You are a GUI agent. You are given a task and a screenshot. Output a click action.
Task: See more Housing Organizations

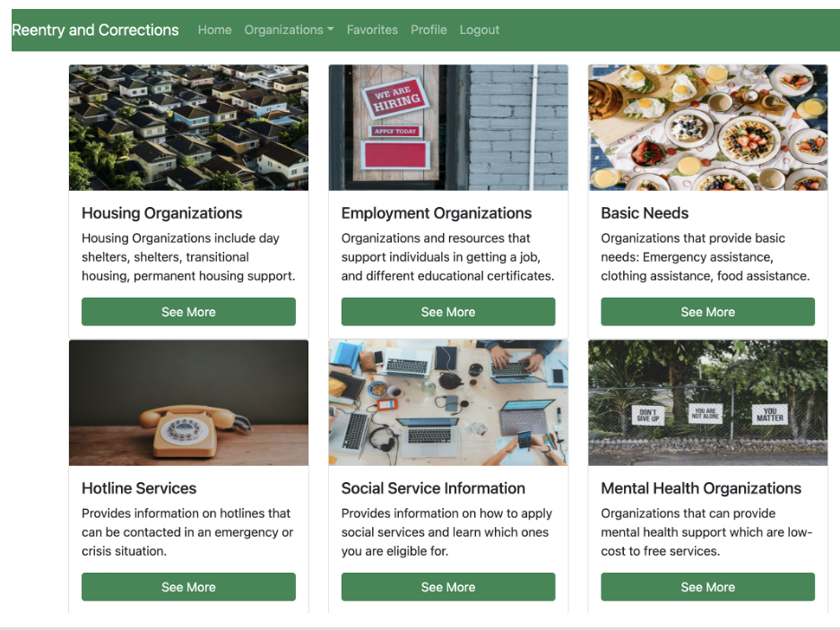coord(188,312)
